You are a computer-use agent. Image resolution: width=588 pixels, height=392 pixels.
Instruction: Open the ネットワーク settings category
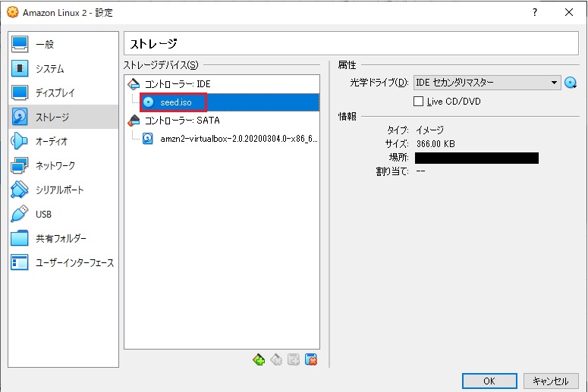(63, 165)
